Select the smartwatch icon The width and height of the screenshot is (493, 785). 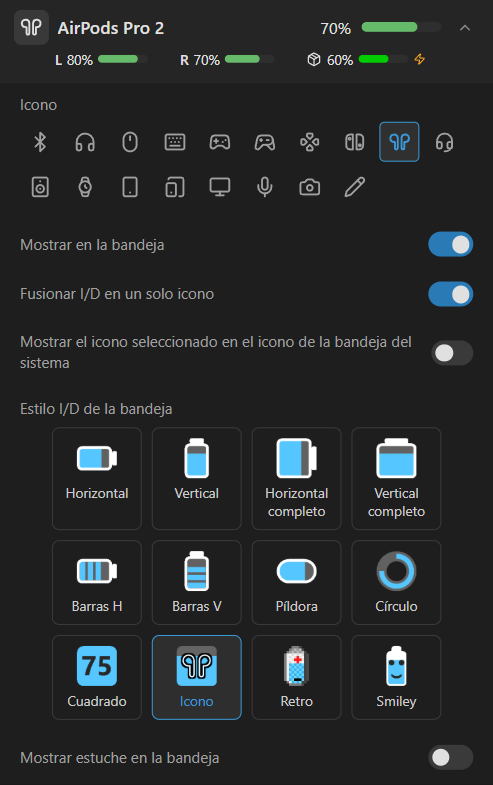point(85,187)
